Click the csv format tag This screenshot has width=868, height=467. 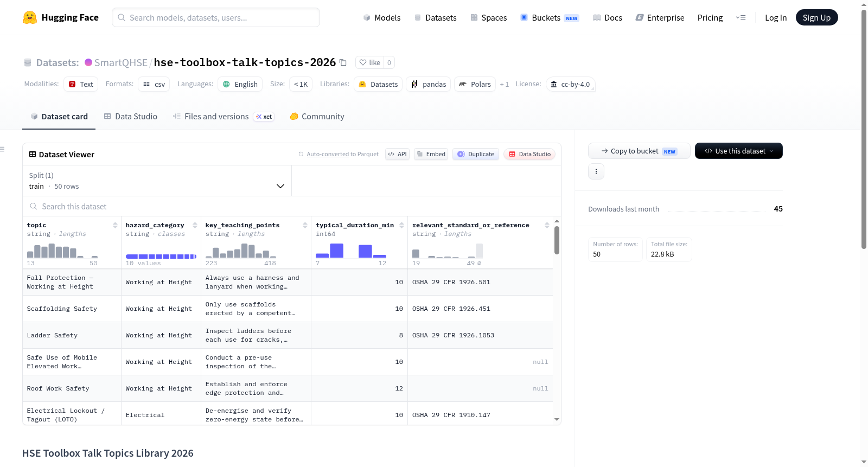pyautogui.click(x=154, y=84)
